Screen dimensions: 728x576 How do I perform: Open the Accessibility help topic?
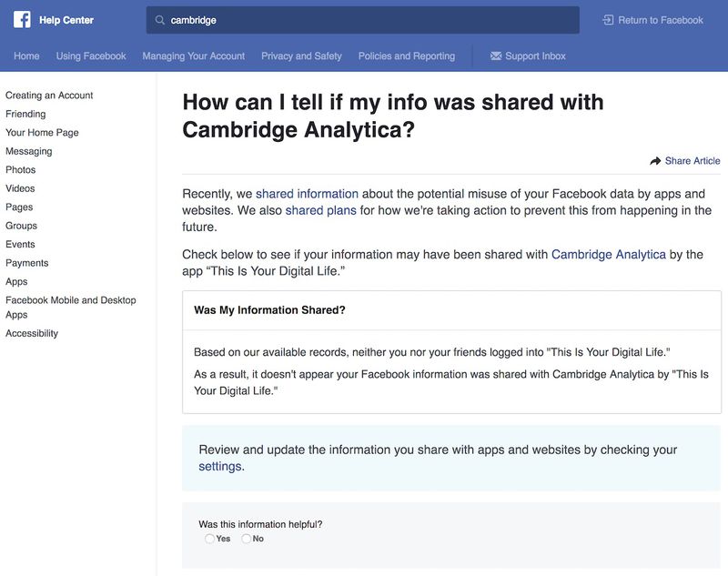point(33,333)
